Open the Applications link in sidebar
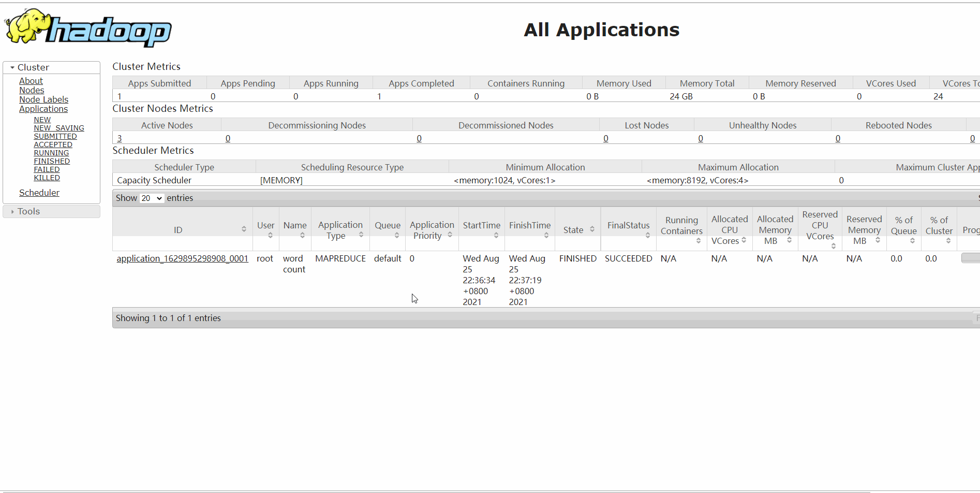This screenshot has width=980, height=493. [x=43, y=109]
